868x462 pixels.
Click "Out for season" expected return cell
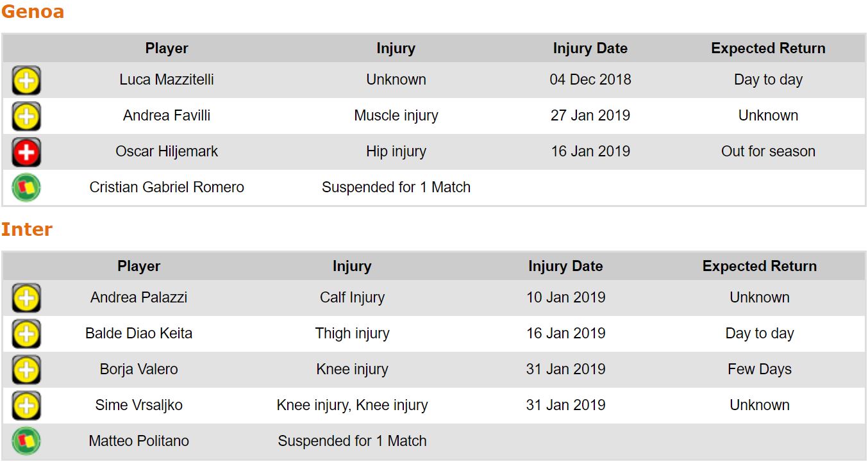coord(768,152)
